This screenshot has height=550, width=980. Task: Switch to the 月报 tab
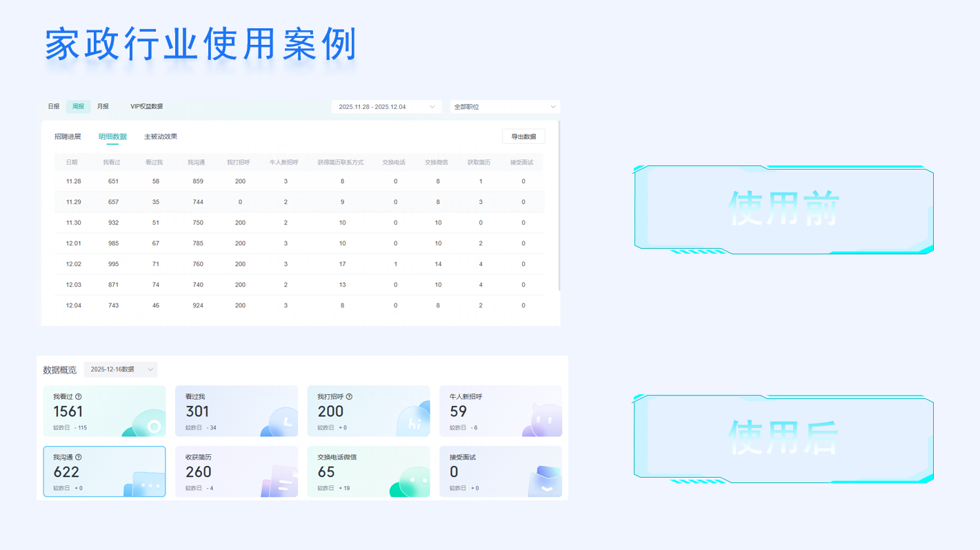pos(103,107)
